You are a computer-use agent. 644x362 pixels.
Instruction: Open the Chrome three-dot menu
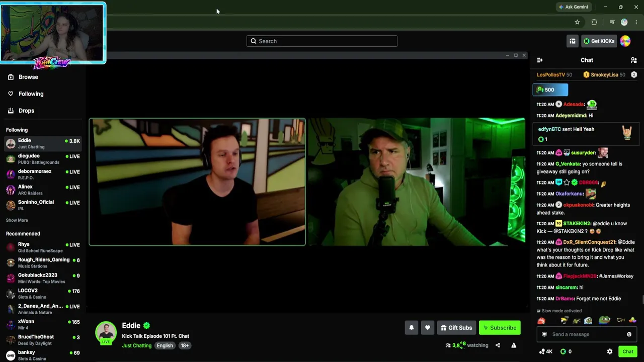click(636, 22)
